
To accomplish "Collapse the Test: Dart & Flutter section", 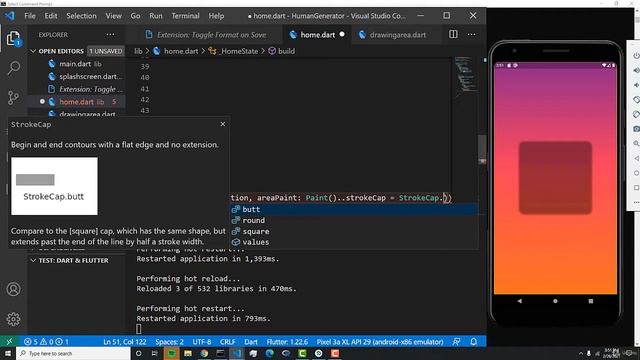I will click(x=33, y=260).
